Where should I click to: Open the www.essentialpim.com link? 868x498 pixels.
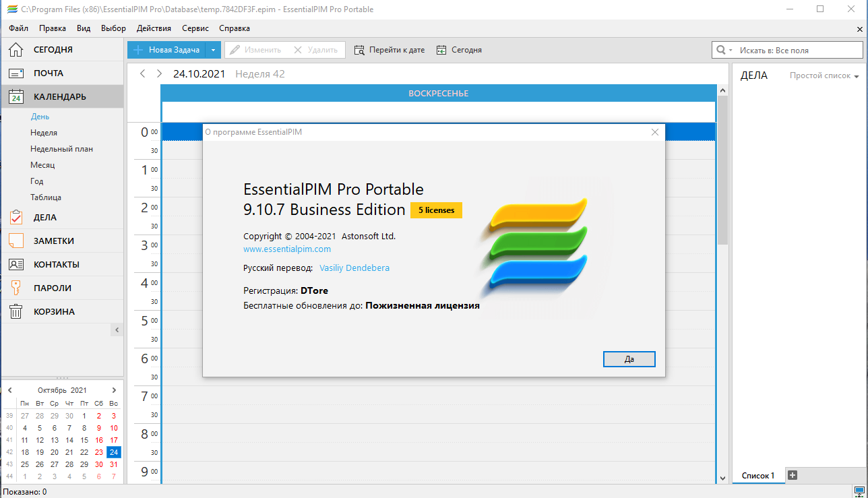(x=287, y=249)
